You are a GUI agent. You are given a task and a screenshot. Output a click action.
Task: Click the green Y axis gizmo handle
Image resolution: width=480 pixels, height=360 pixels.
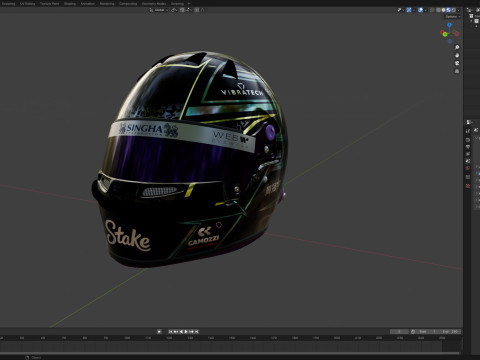[x=445, y=34]
